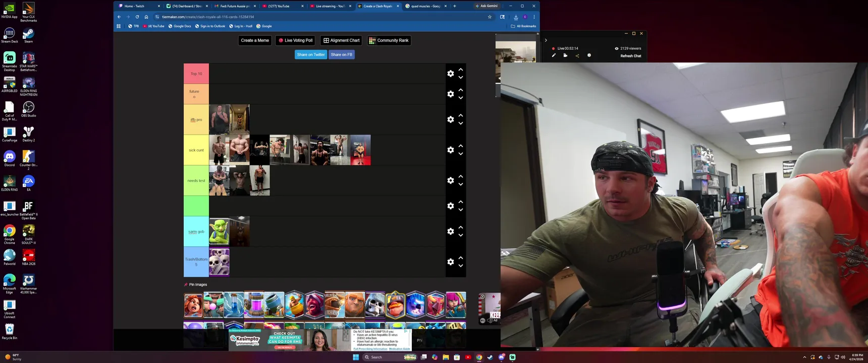
Task: Bookmark this page with star icon
Action: point(490,17)
